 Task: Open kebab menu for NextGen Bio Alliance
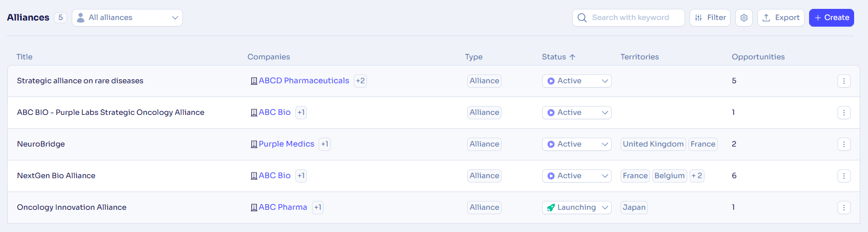coord(844,176)
